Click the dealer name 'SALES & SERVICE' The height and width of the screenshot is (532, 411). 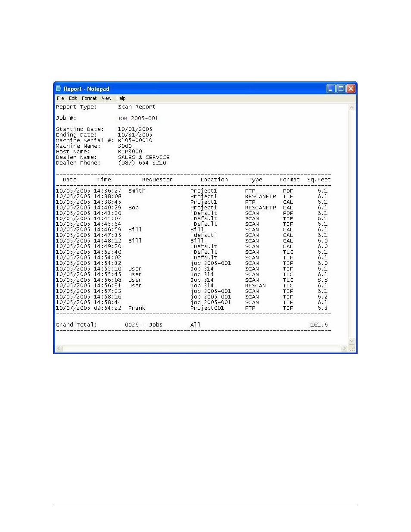pyautogui.click(x=143, y=157)
